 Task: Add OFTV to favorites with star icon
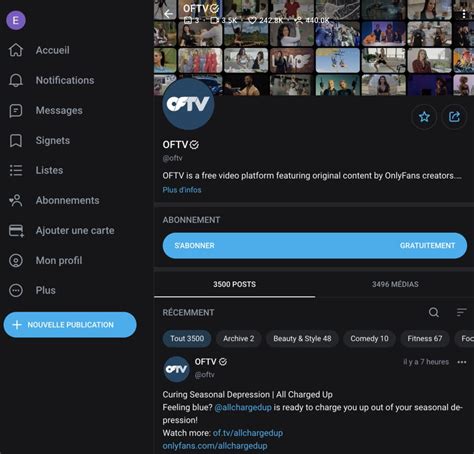point(424,117)
